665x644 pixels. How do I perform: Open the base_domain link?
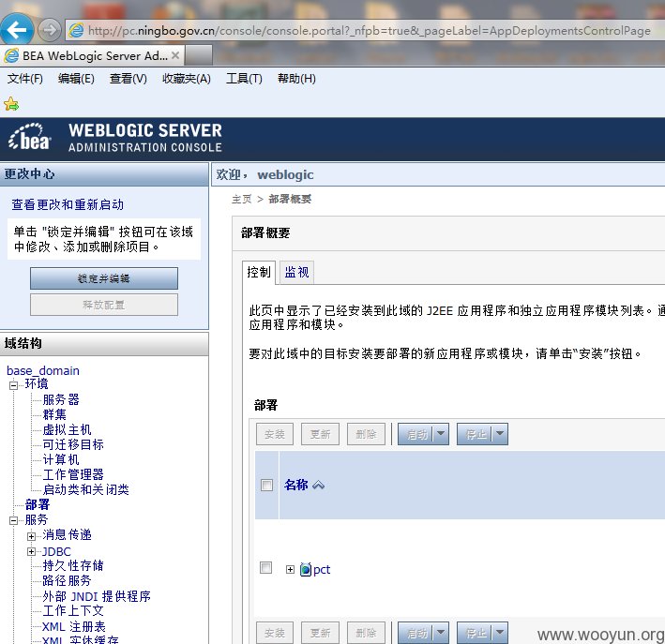(43, 370)
